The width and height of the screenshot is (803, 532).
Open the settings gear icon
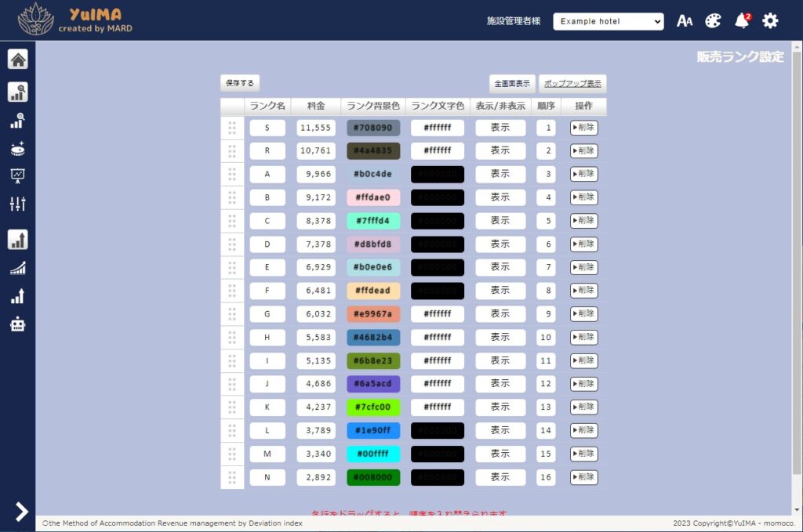pos(771,21)
